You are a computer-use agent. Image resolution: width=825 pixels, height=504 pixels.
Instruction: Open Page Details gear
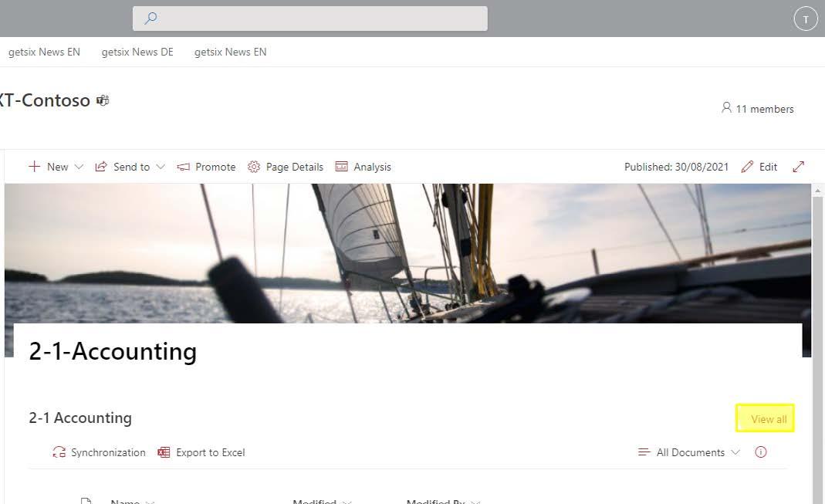[x=286, y=167]
